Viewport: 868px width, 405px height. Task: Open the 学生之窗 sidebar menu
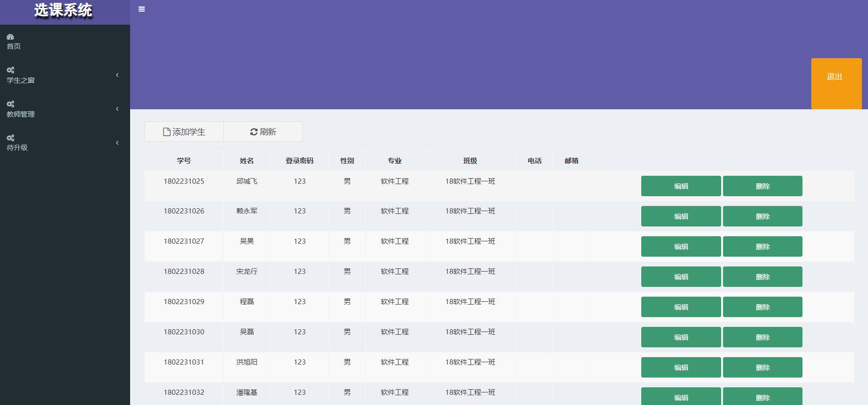point(65,75)
